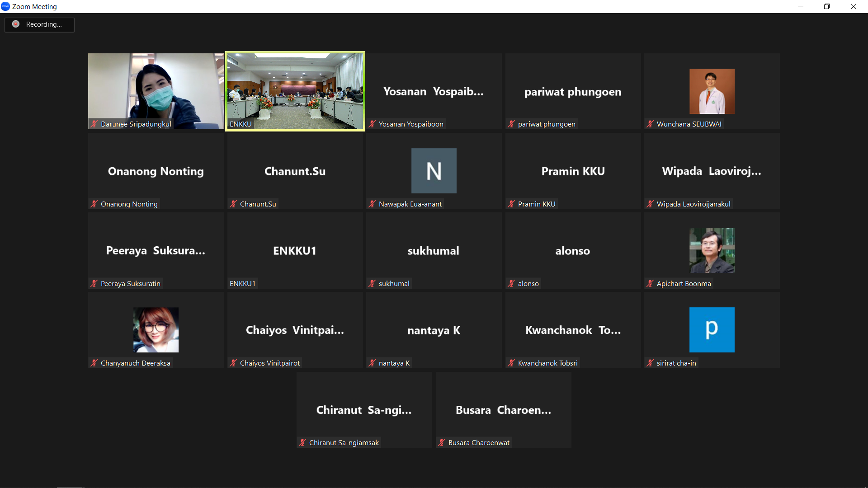
Task: Select the large Yosanan Yospaib... participant name
Action: point(434,92)
